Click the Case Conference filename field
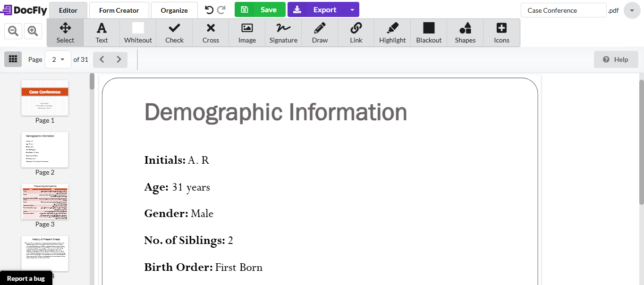644x285 pixels. [563, 10]
